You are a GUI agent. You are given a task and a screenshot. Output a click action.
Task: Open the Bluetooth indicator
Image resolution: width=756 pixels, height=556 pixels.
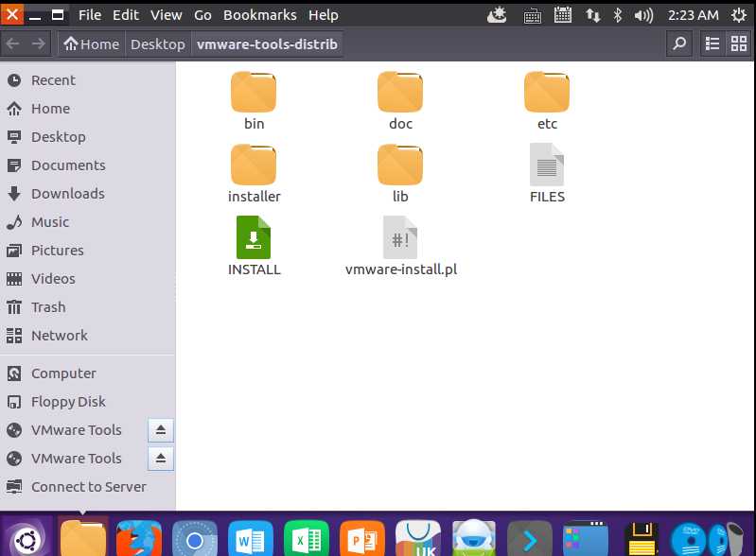(618, 15)
